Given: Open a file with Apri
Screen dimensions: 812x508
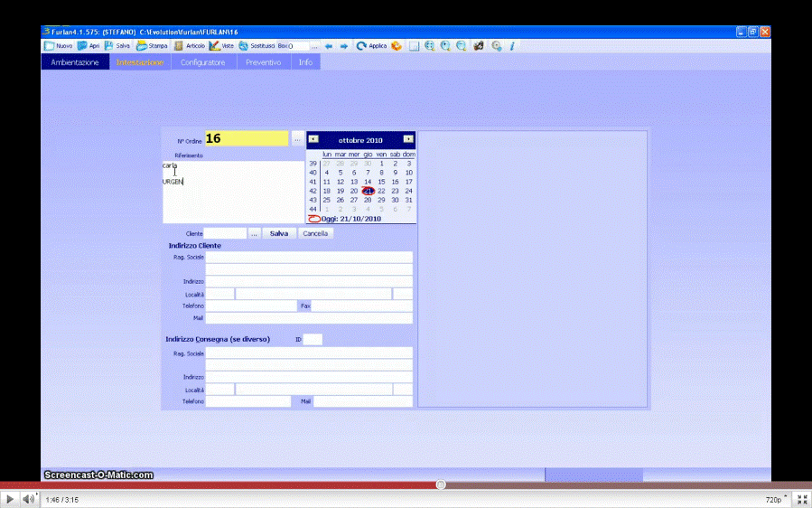Looking at the screenshot, I should pos(82,45).
